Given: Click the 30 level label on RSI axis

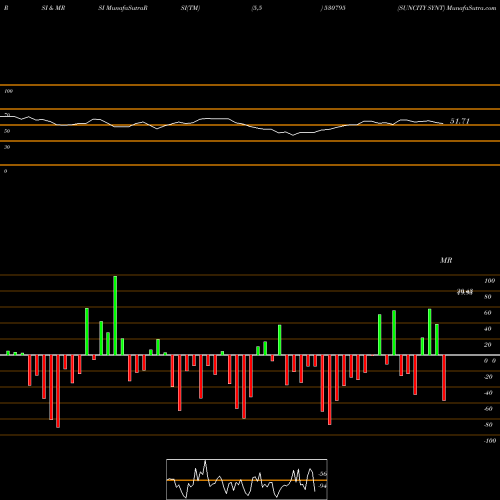Looking at the screenshot, I should [7, 147].
